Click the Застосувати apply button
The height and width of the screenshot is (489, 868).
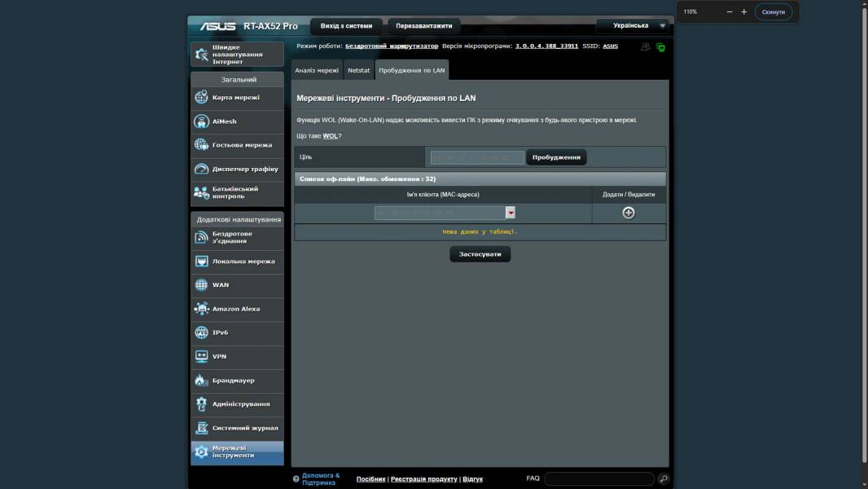[x=480, y=254]
